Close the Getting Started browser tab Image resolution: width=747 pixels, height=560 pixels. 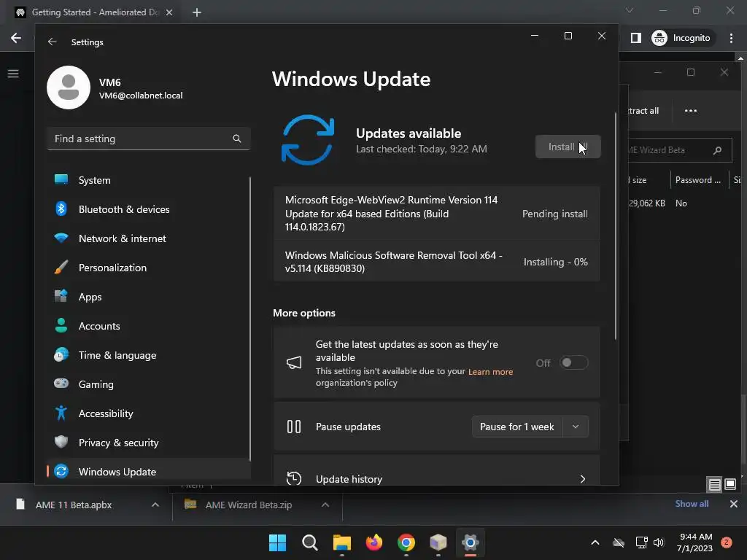pos(169,12)
